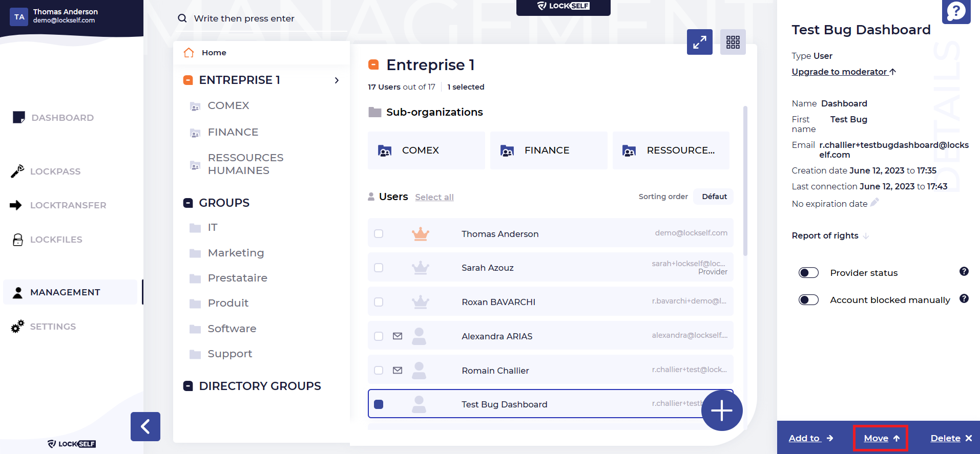Click the Move button

tap(881, 438)
